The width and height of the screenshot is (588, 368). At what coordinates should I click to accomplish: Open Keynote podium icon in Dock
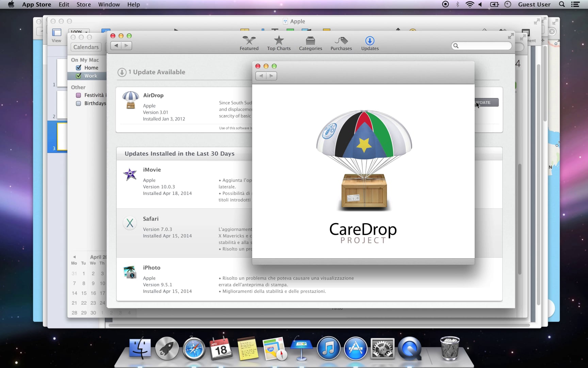pyautogui.click(x=301, y=349)
